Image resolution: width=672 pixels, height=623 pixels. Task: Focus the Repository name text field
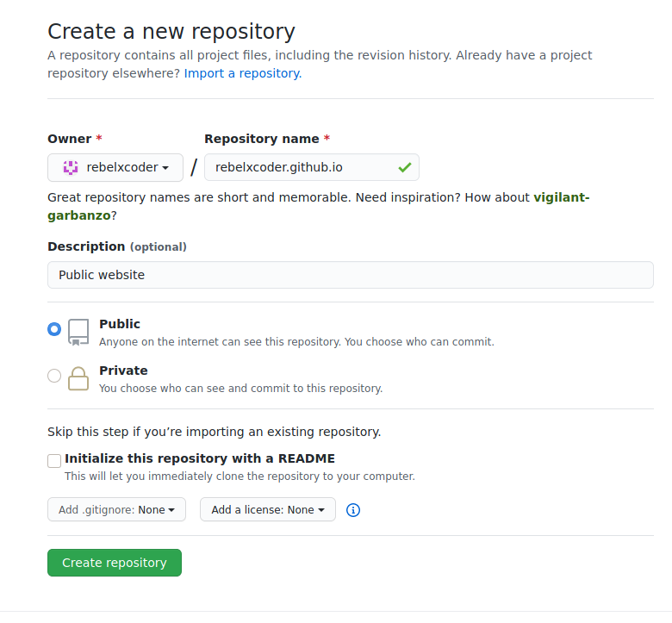[x=302, y=167]
